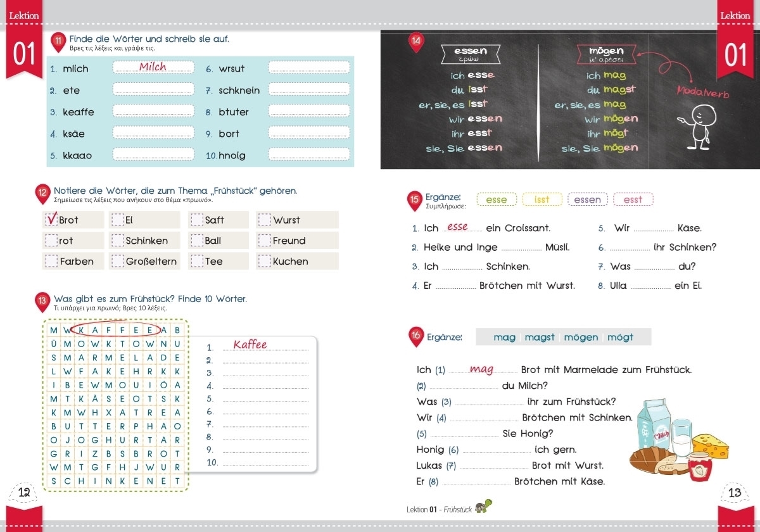Click the cheese wedge illustration
Viewport: 760px width, 532px height.
(711, 446)
